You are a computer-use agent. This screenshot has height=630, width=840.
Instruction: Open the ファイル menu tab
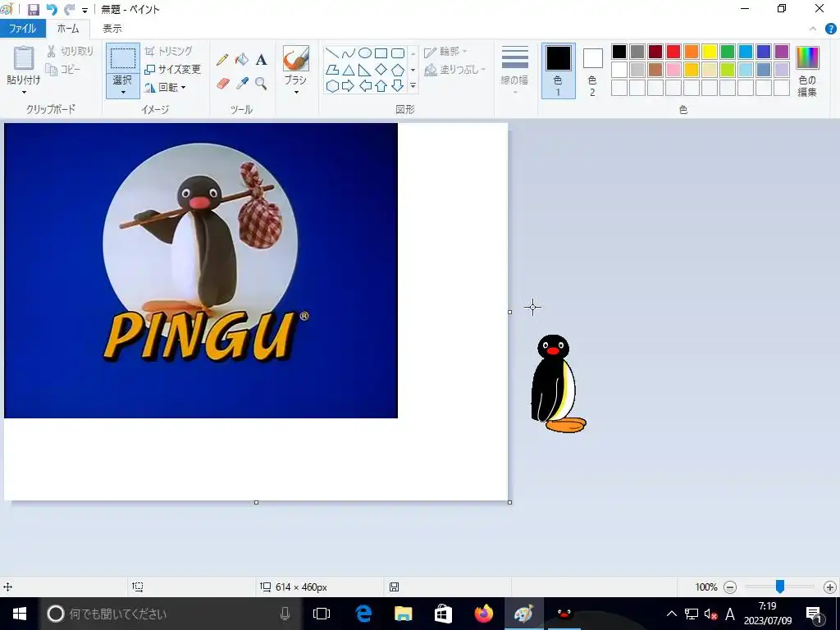coord(22,29)
